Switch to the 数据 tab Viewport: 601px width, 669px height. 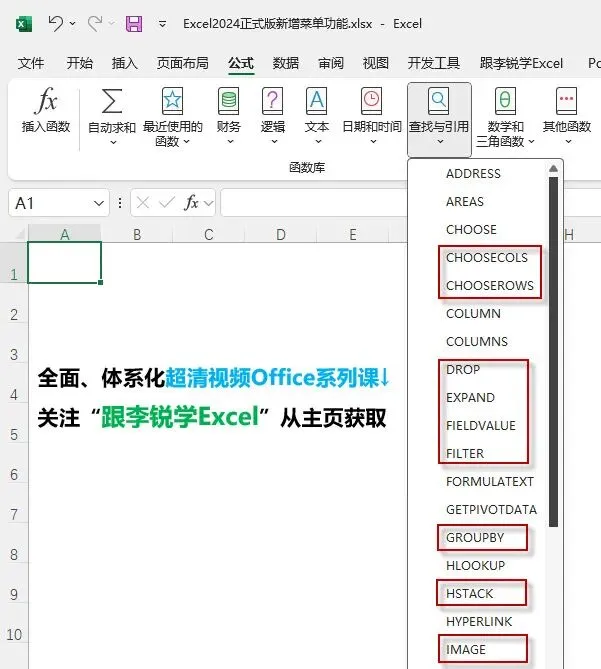coord(286,63)
